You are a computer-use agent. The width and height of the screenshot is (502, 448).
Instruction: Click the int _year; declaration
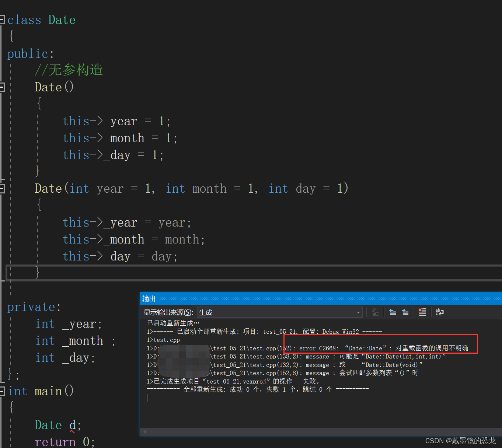69,324
